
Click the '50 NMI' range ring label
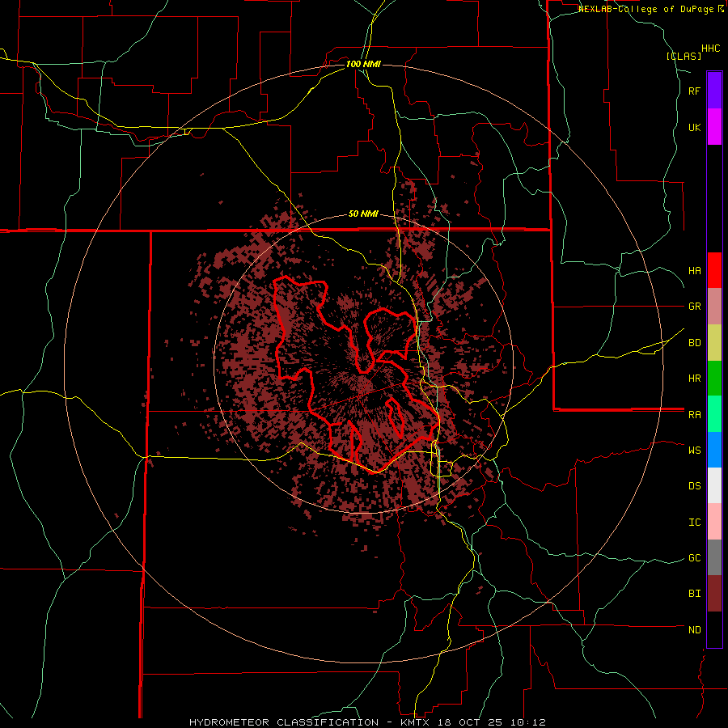click(363, 214)
